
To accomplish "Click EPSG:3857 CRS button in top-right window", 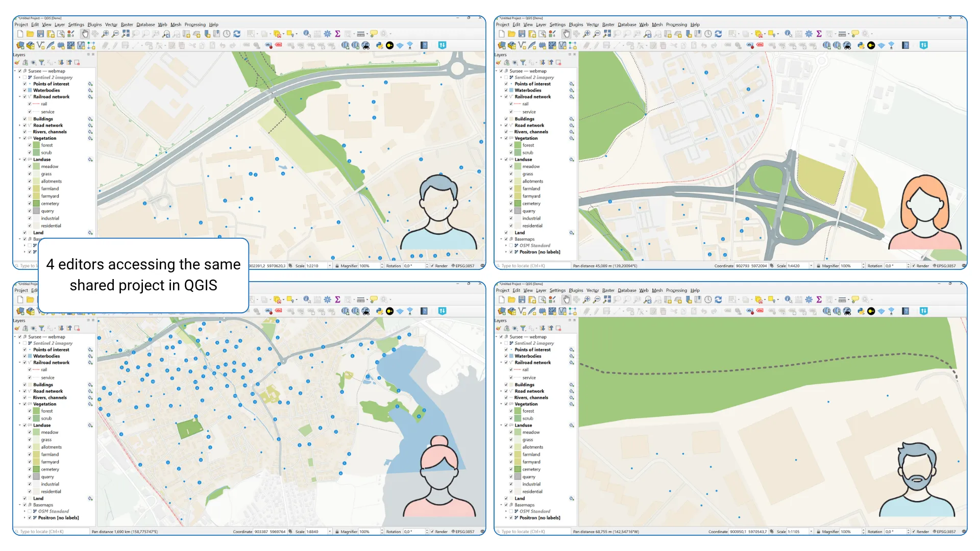I will tap(944, 266).
